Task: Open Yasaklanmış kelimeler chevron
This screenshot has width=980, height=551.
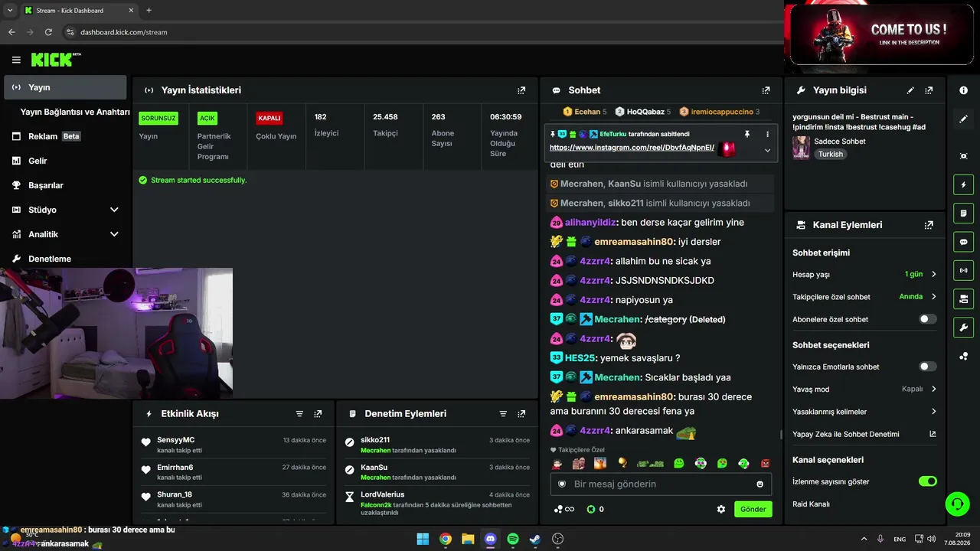Action: coord(933,412)
